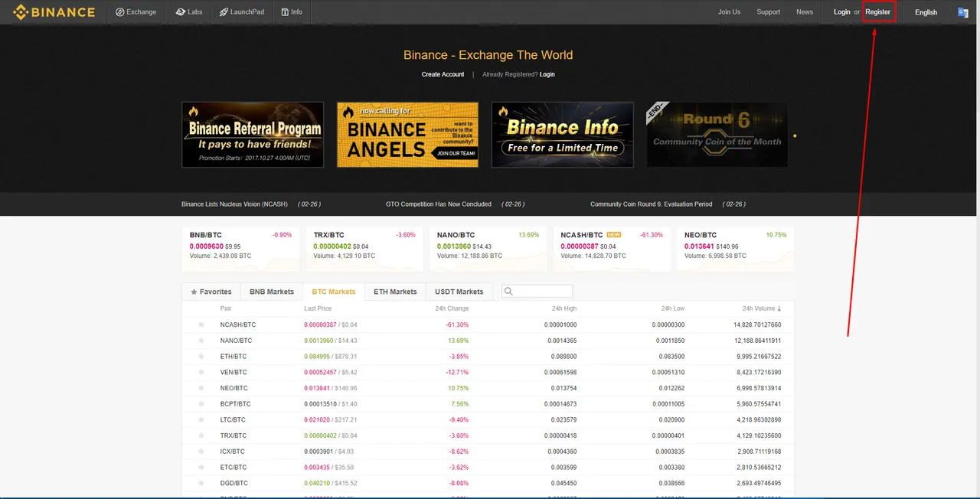Click the Binance logo
The image size is (980, 499).
(54, 11)
